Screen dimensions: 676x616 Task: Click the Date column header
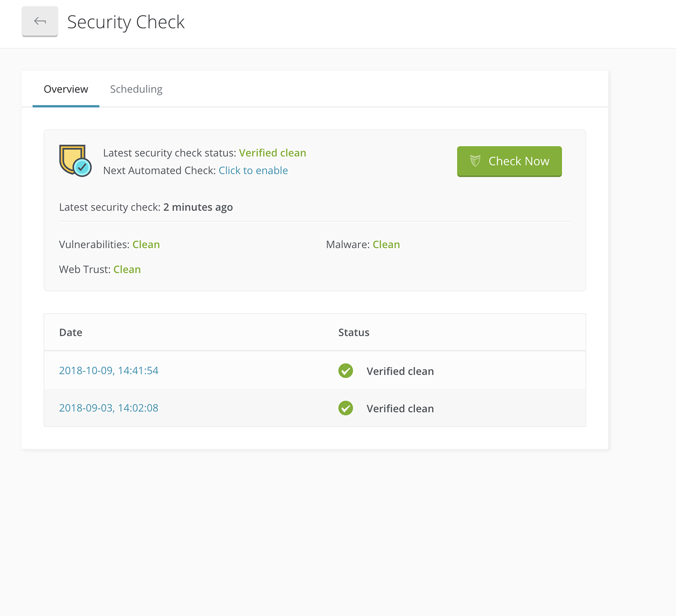[70, 333]
